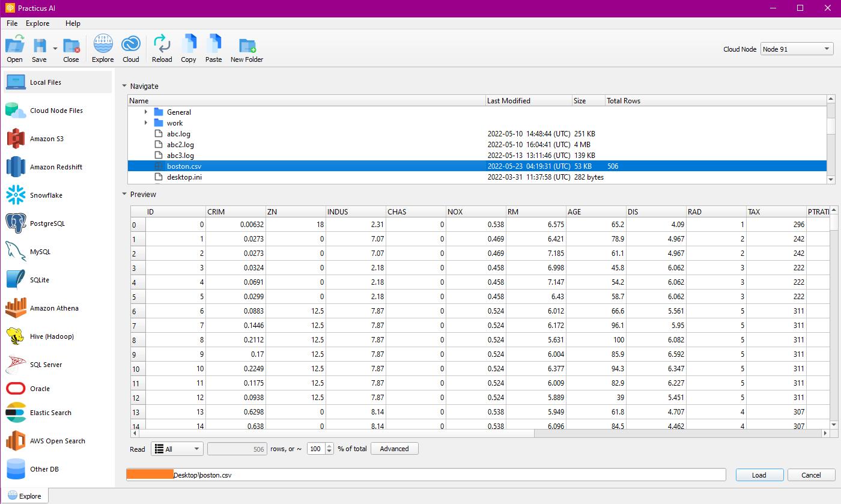Open the File menu

point(12,23)
